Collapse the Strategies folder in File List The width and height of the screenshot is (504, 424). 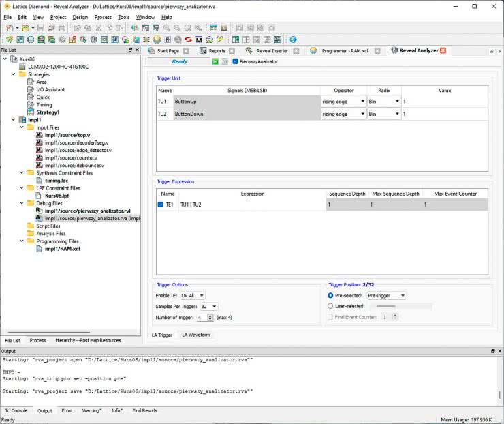13,74
